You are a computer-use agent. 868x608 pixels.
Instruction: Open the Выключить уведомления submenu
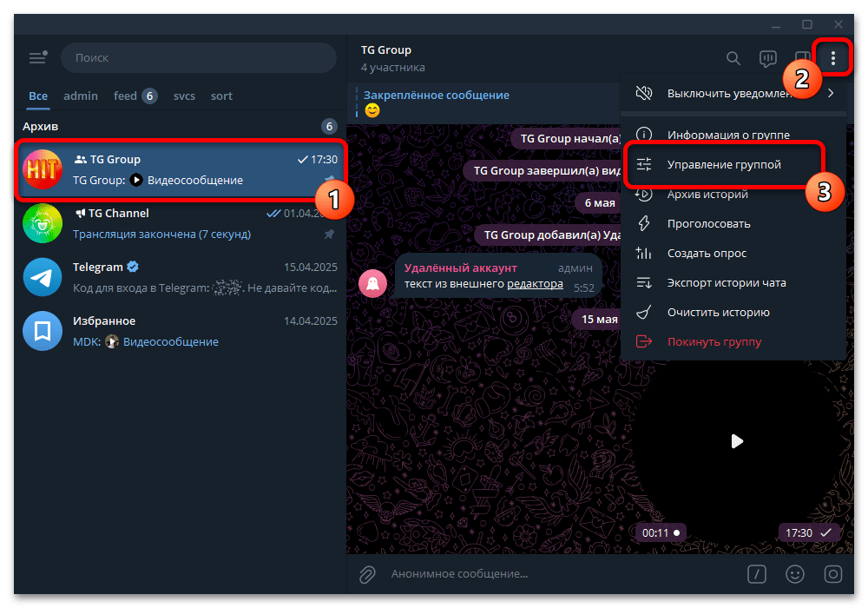point(733,93)
